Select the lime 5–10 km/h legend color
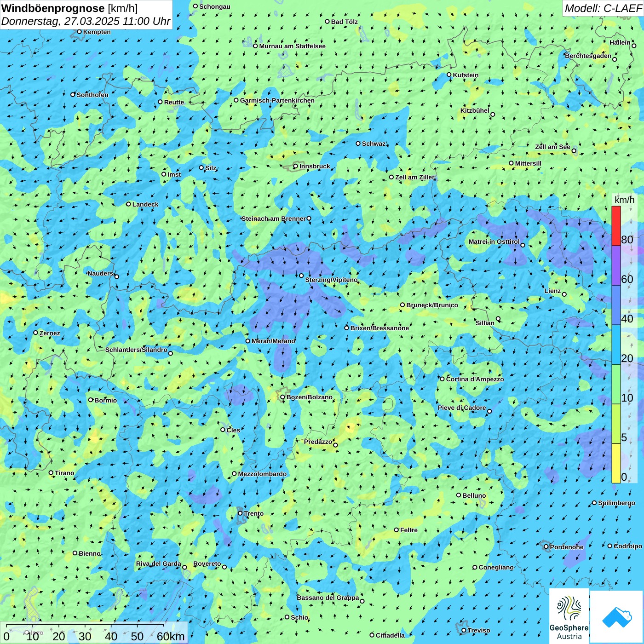Viewport: 644px width, 644px height. [x=616, y=424]
